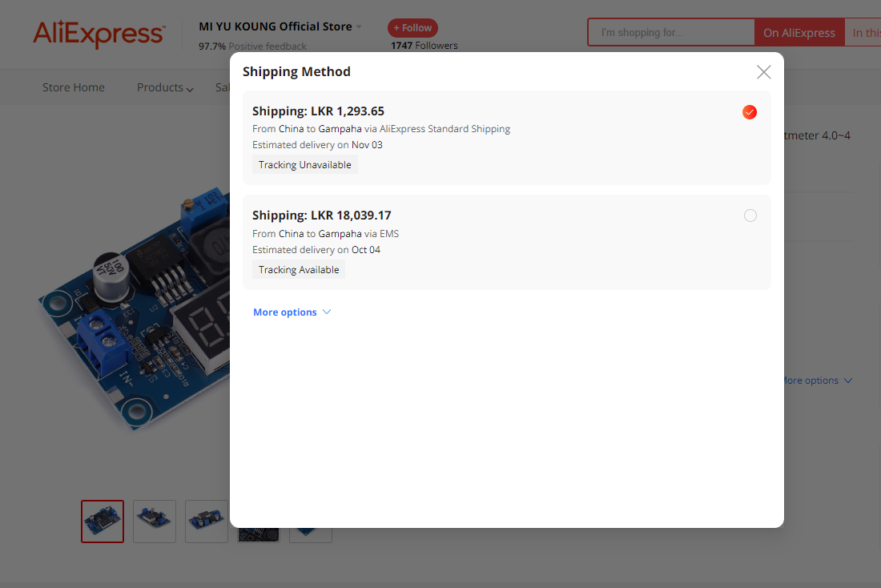Click Estimated delivery on Oct 04 text
This screenshot has width=881, height=588.
[316, 250]
